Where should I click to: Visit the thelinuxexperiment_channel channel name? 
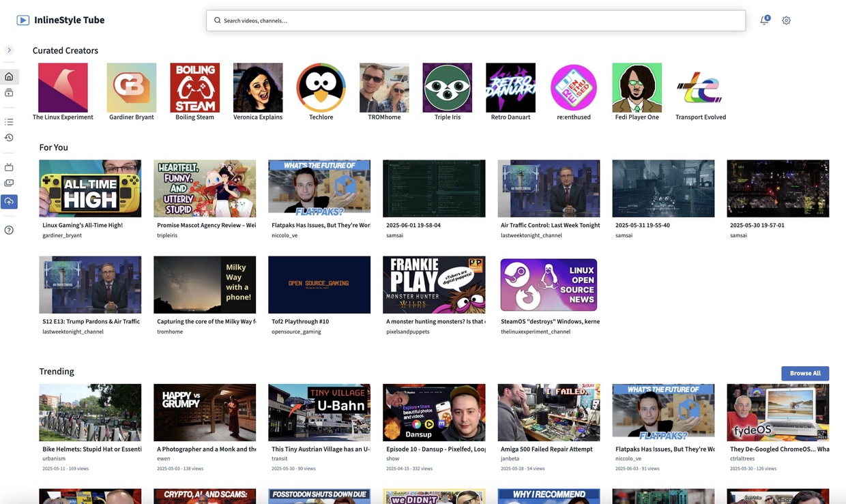(x=536, y=331)
